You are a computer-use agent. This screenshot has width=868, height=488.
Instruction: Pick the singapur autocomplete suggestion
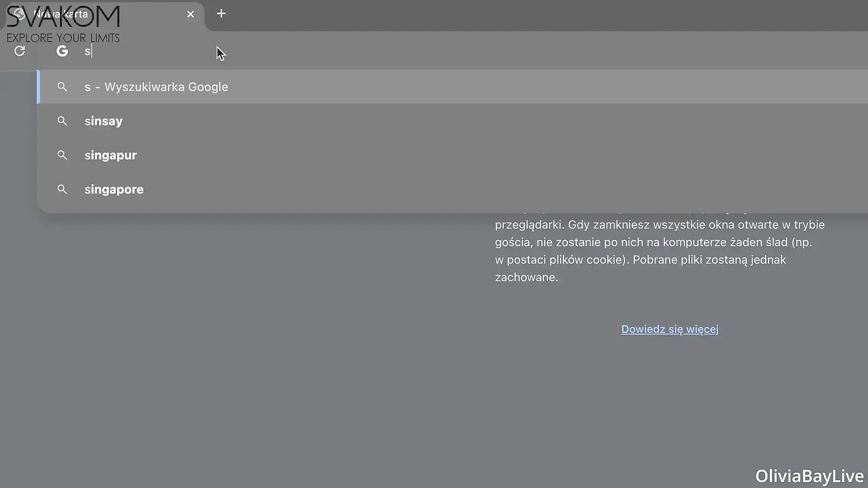click(110, 155)
